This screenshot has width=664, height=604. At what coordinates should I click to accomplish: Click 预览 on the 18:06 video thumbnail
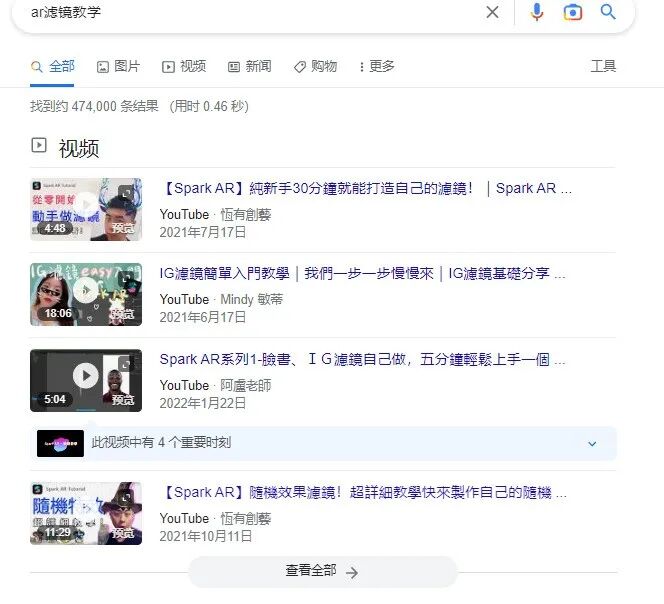coord(123,314)
